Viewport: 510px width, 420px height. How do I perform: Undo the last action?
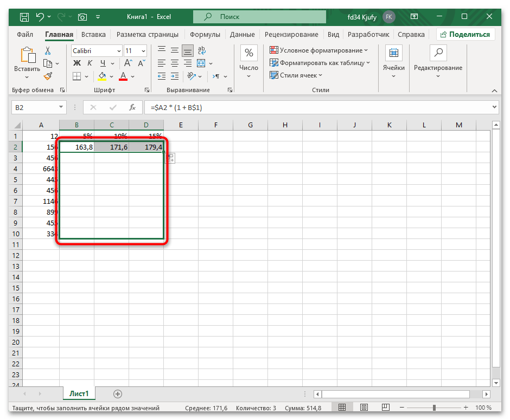pos(40,17)
